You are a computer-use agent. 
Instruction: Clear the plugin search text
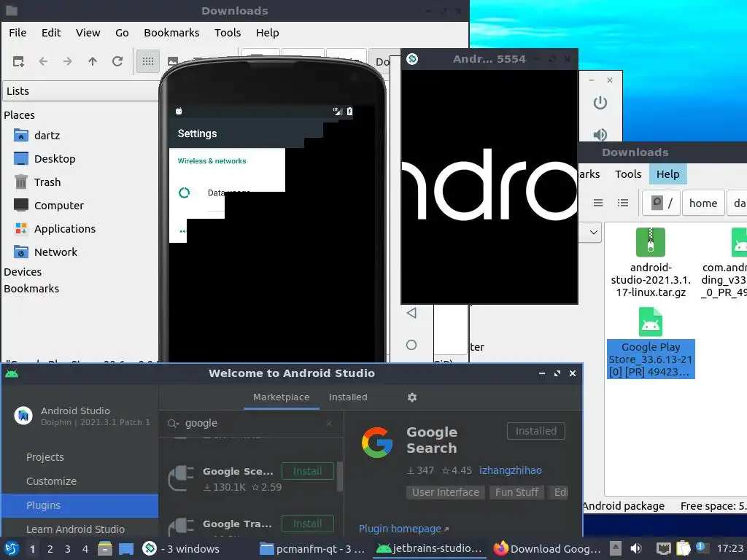click(x=329, y=424)
